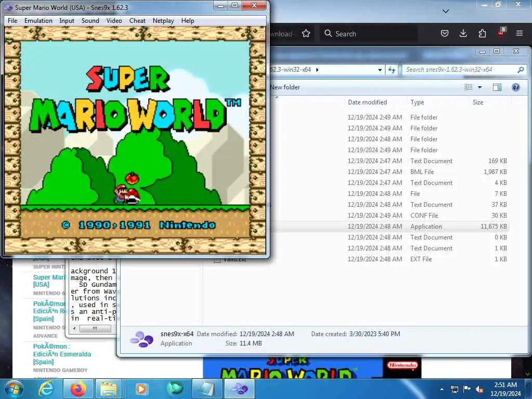Open the Firefox Extensions puzzle icon
This screenshot has width=532, height=399.
[x=482, y=33]
